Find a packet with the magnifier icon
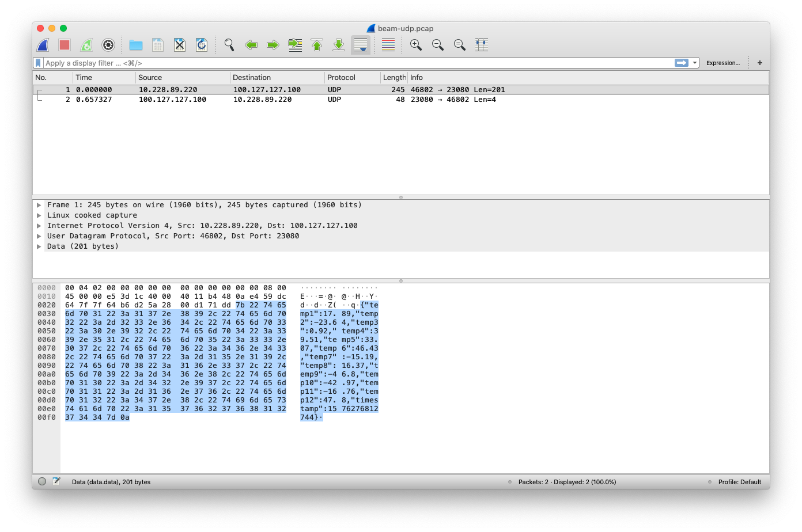This screenshot has width=802, height=532. click(x=229, y=45)
